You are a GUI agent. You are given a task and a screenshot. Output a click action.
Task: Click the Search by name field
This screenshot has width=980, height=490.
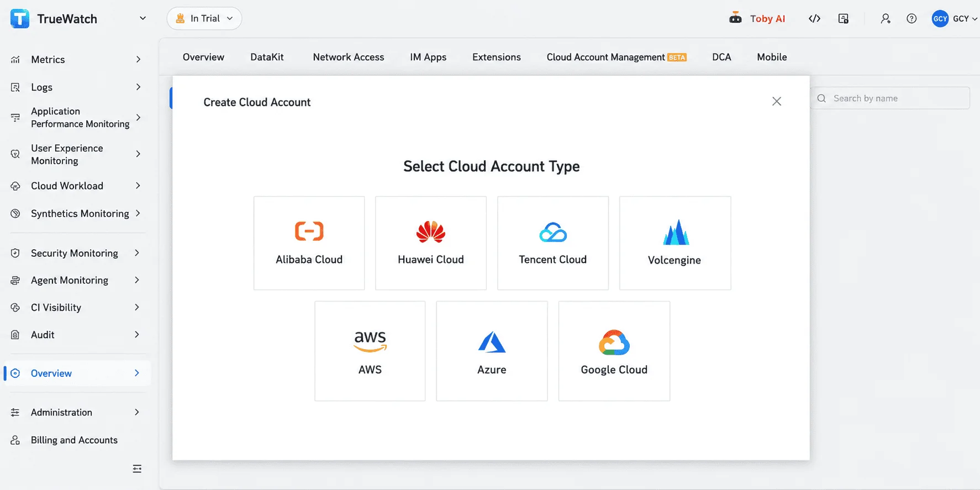891,98
